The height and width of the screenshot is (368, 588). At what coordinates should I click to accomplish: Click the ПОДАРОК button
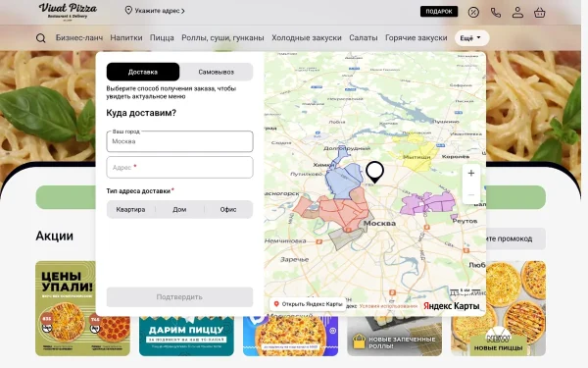coord(439,12)
